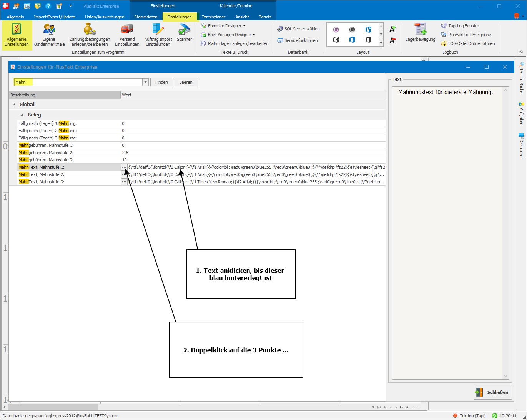Open Aufgaben side panel
Viewport: 527px width, 420px height.
pyautogui.click(x=521, y=114)
